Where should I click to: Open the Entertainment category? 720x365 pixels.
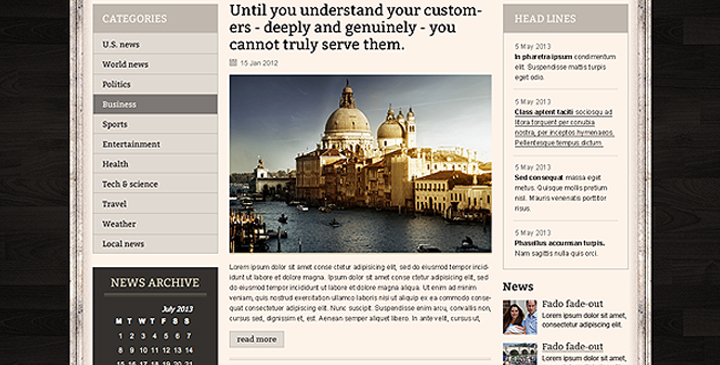pos(155,144)
